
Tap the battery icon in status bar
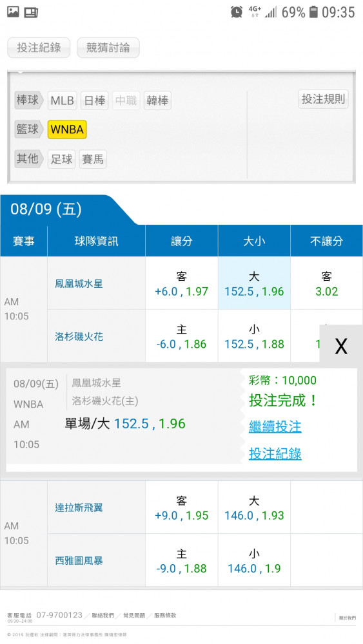313,12
